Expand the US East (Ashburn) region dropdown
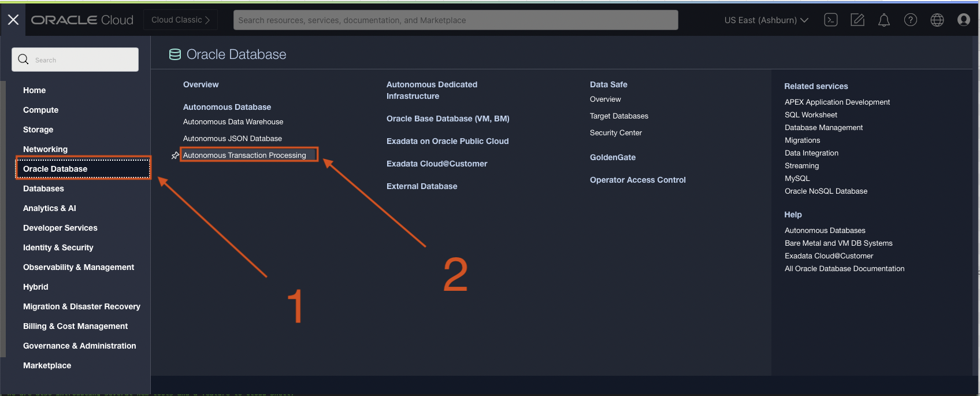The image size is (980, 396). pyautogui.click(x=766, y=20)
